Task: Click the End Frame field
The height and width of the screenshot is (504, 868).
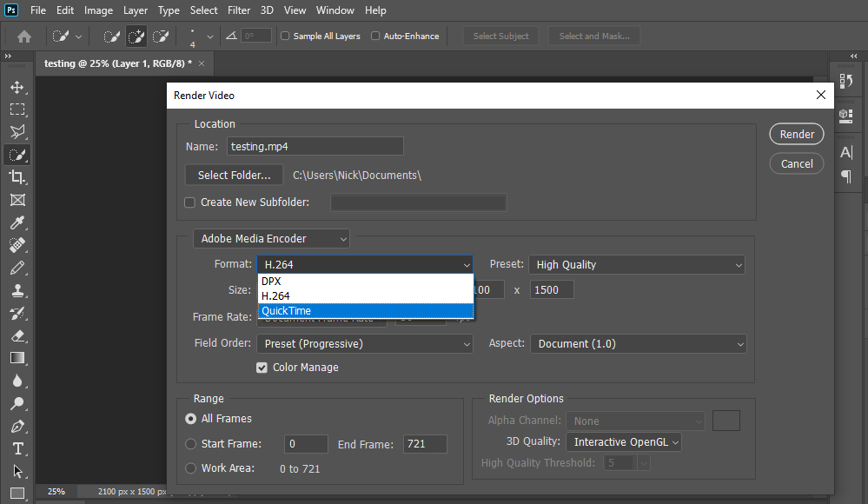Action: [425, 444]
